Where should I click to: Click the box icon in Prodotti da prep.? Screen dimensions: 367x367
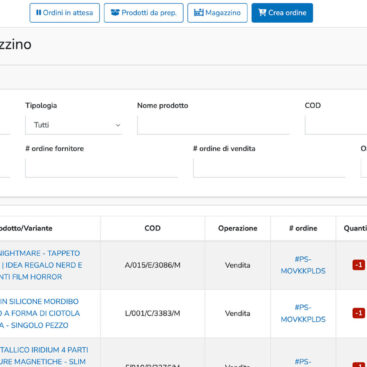[115, 13]
